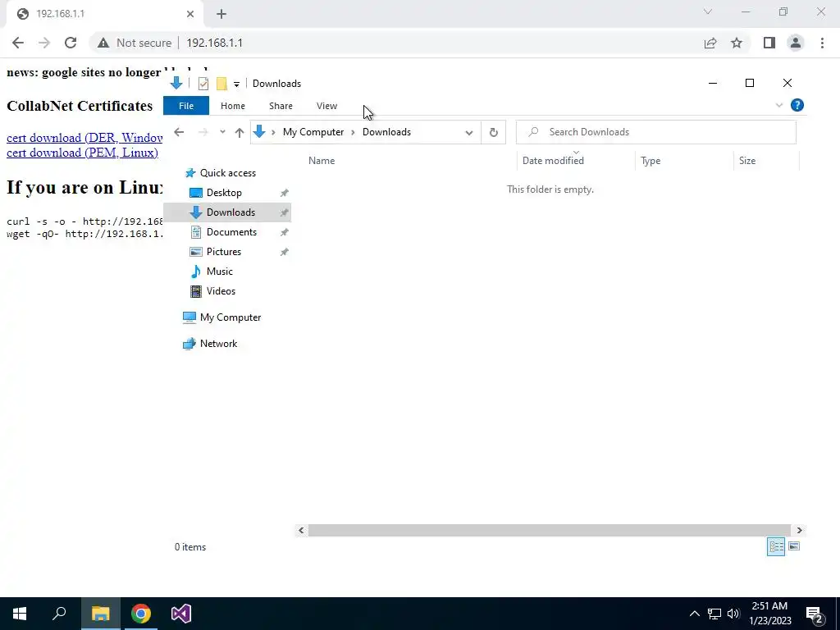Click the Chrome address bar URL
This screenshot has height=630, width=840.
tap(214, 43)
